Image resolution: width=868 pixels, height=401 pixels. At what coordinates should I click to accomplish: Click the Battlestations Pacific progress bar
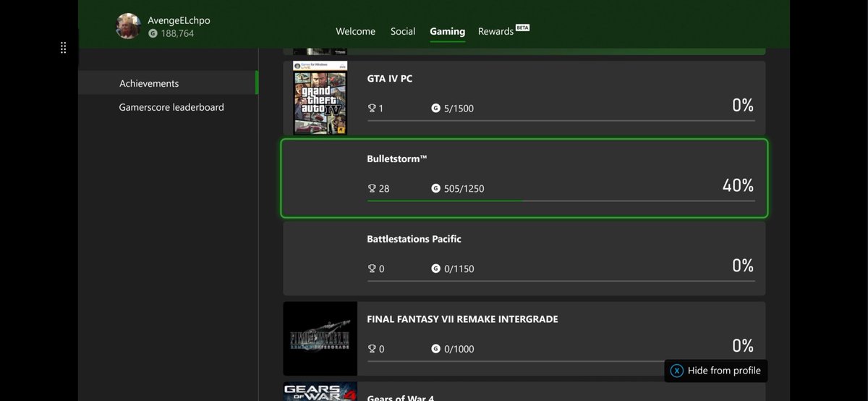(x=561, y=281)
